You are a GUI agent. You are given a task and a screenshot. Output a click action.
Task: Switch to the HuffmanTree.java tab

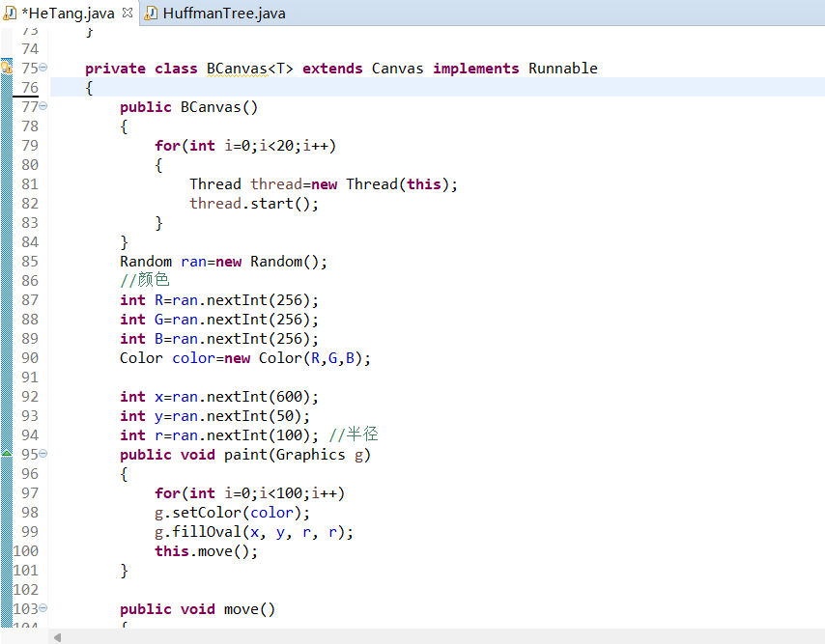click(x=223, y=14)
